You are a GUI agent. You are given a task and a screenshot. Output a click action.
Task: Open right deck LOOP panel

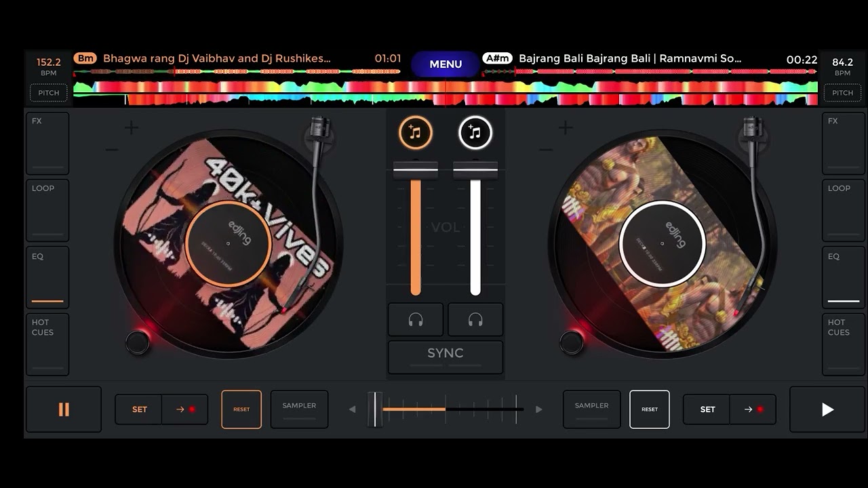point(844,210)
